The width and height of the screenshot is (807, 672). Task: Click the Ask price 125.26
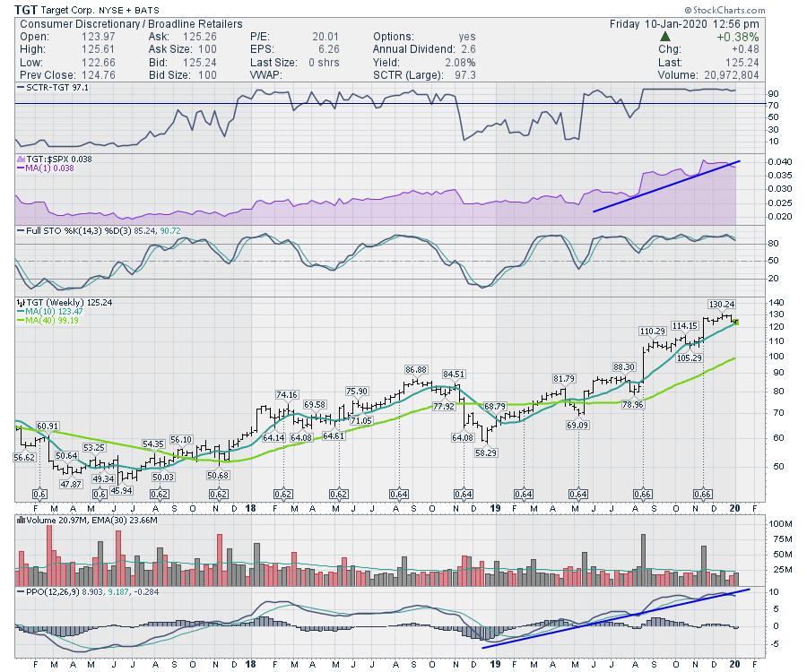pos(200,37)
